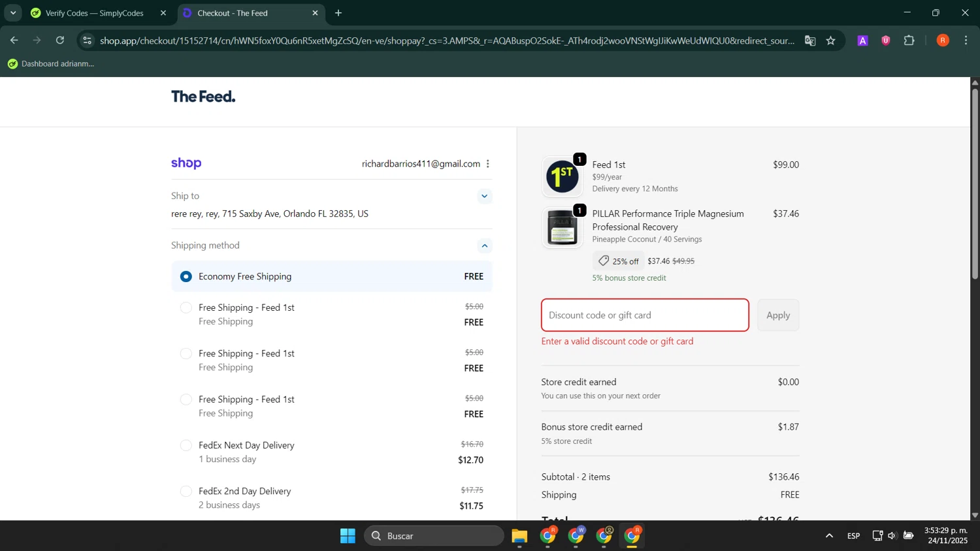Show hidden system tray icons
This screenshot has width=980, height=551.
click(829, 536)
